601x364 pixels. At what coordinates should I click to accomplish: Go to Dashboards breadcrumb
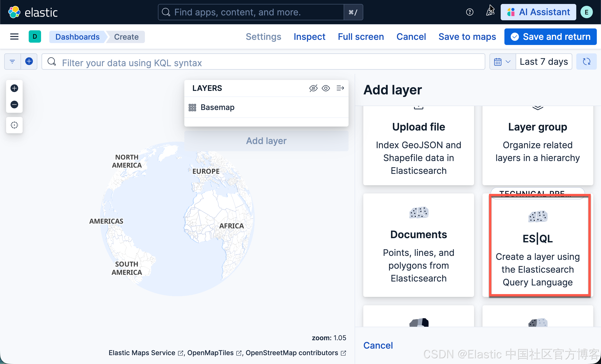[x=77, y=37]
